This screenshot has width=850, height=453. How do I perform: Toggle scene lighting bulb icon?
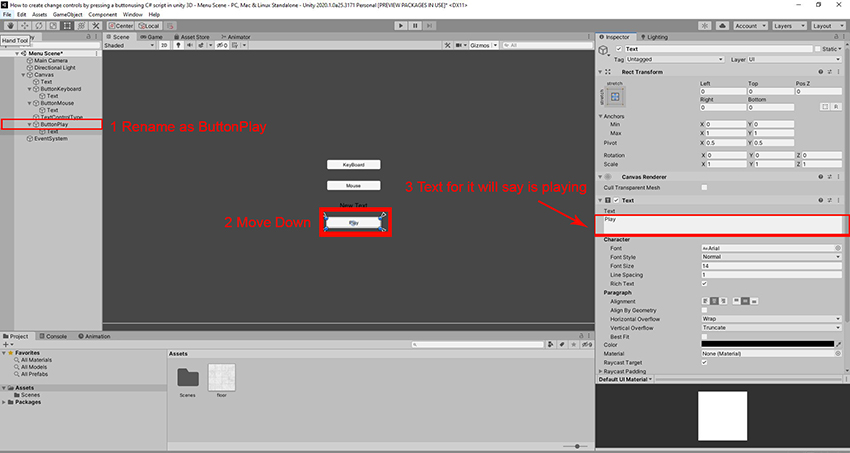[x=178, y=46]
